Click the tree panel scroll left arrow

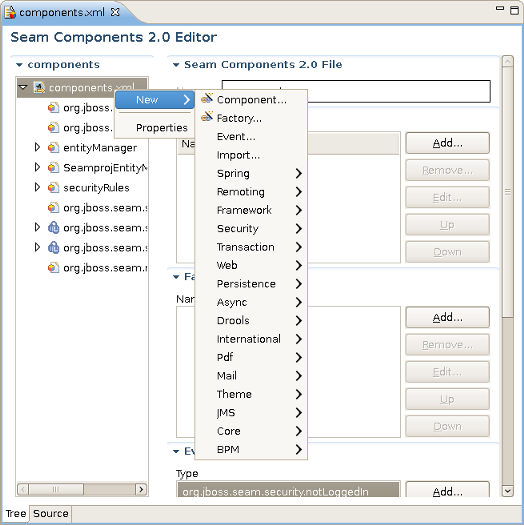coord(23,490)
